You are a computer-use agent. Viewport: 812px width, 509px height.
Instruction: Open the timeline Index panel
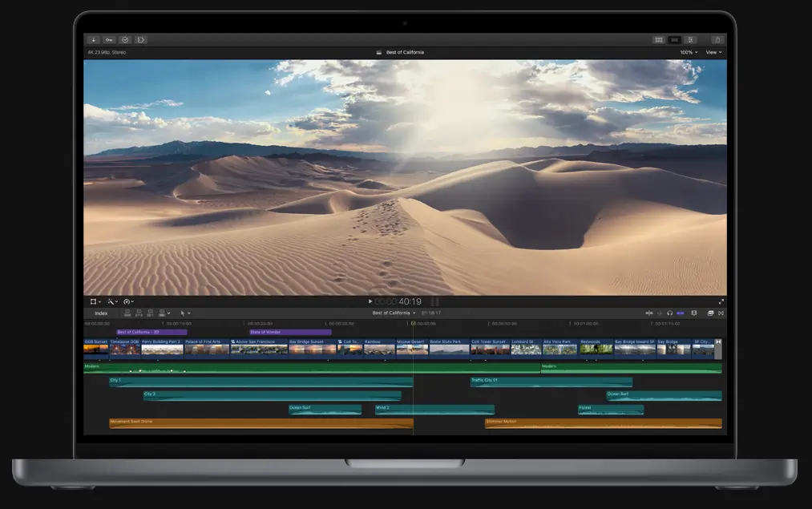pyautogui.click(x=102, y=313)
